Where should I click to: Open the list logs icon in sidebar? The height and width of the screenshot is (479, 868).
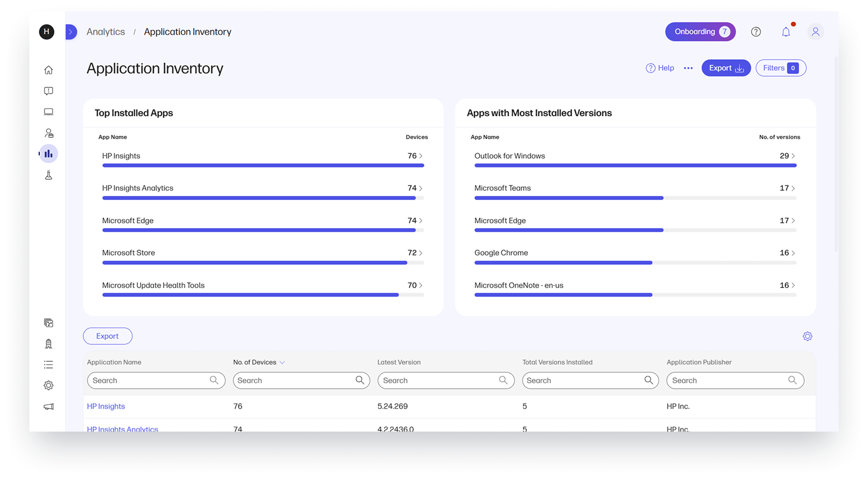click(x=49, y=365)
